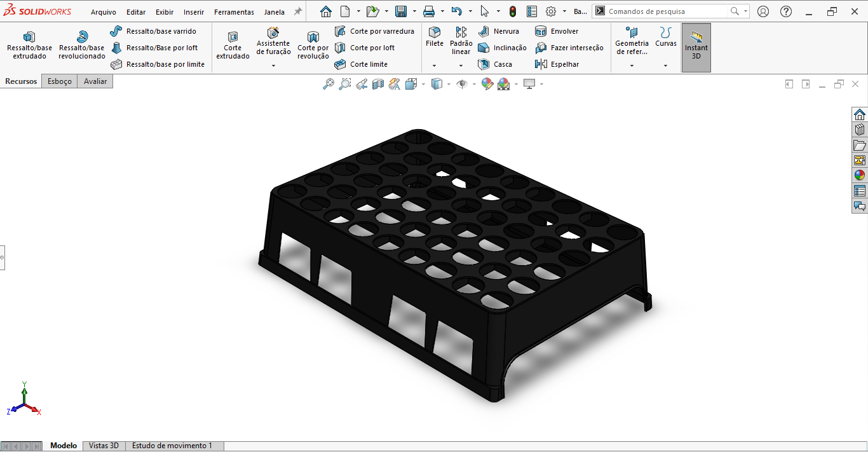Click Zoom to fit icon
Viewport: 868px width, 452px height.
coord(329,84)
